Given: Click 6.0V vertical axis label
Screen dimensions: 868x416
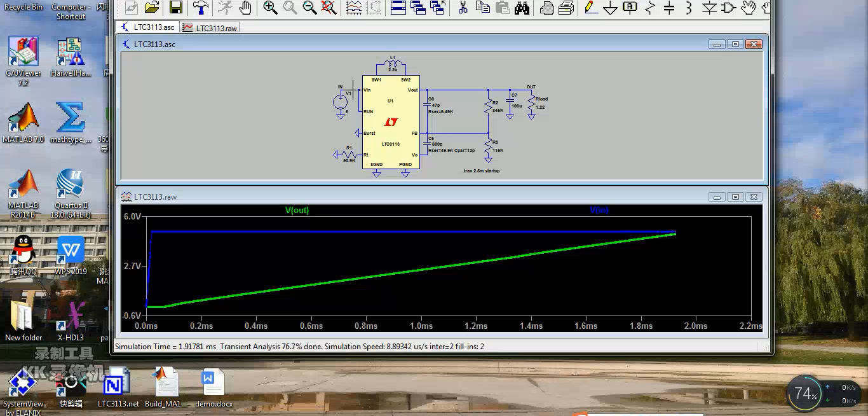Looking at the screenshot, I should 132,217.
